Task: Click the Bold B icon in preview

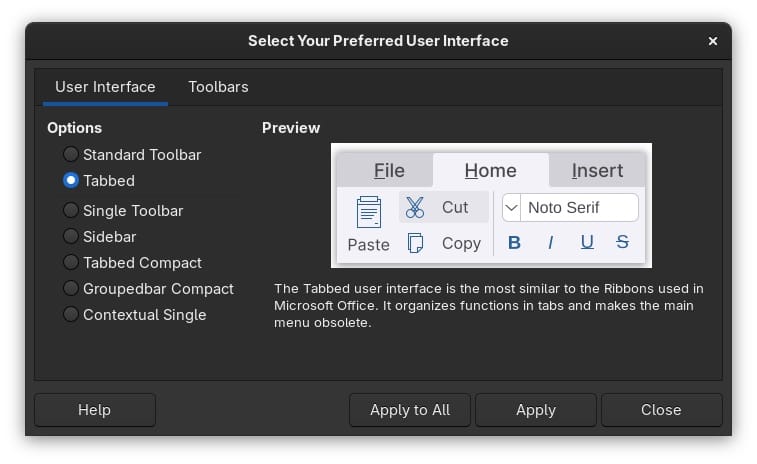Action: pyautogui.click(x=515, y=242)
